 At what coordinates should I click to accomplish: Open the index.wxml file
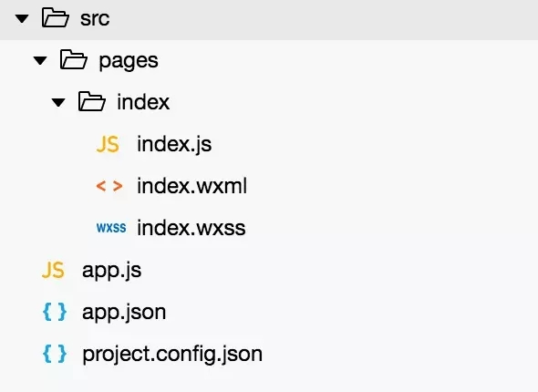coord(191,186)
